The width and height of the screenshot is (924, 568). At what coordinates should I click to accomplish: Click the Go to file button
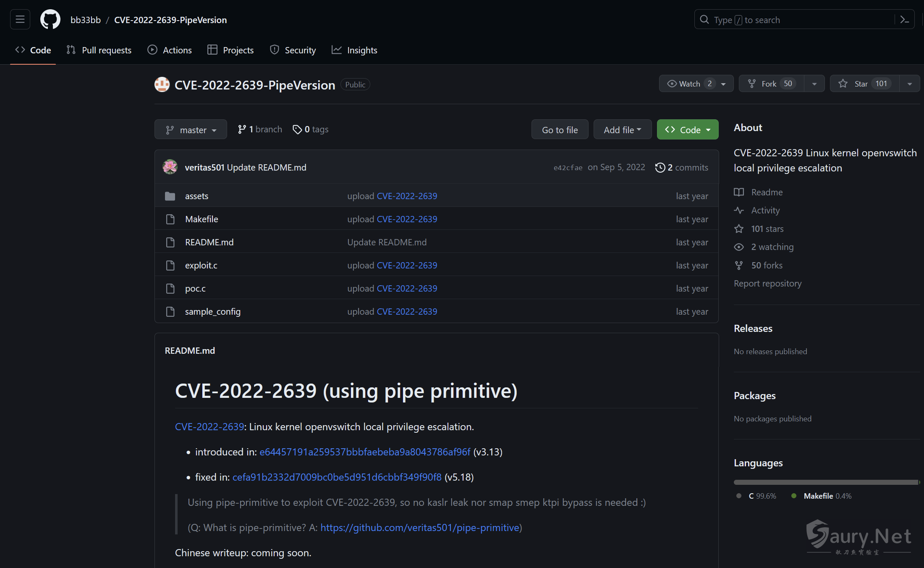(560, 129)
